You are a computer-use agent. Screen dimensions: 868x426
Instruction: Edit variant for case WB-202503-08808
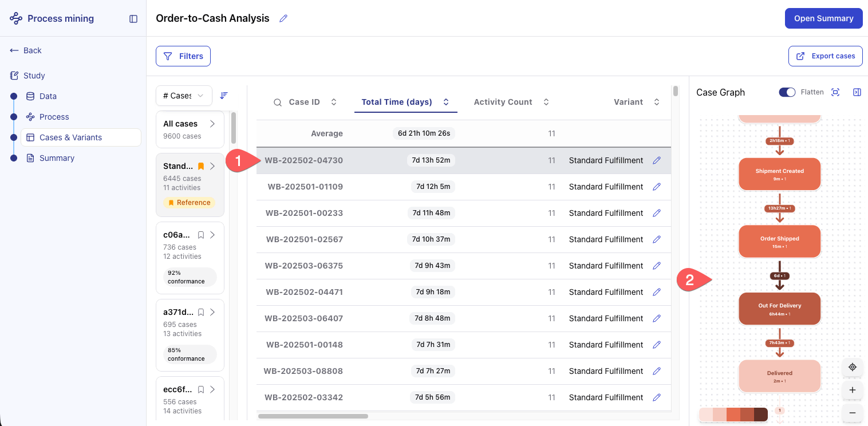657,371
